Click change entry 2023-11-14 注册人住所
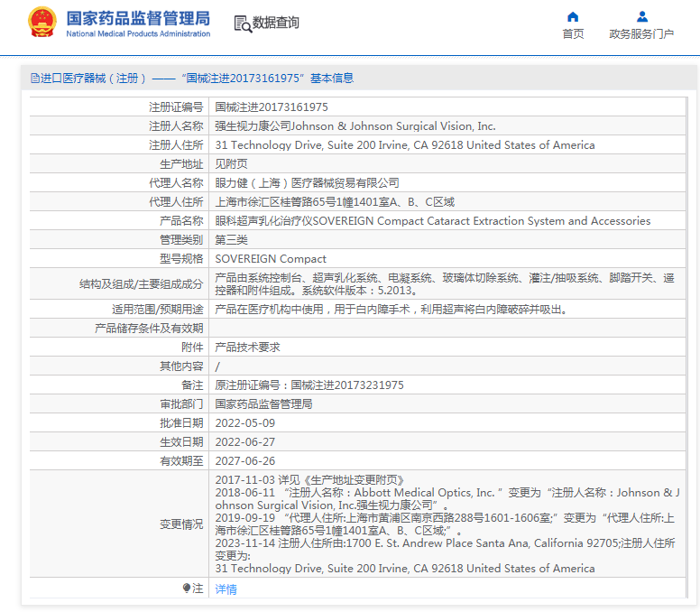Screen dimensions: 700x612 [445, 556]
